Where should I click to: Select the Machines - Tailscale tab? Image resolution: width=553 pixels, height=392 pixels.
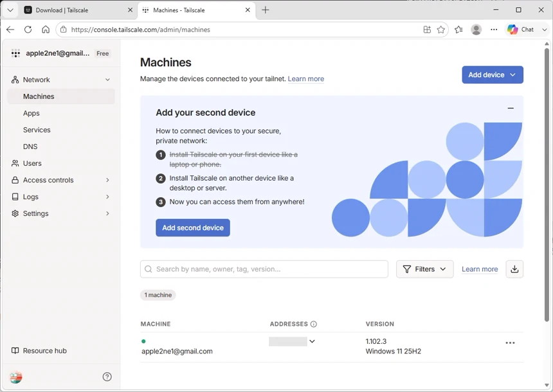point(195,10)
